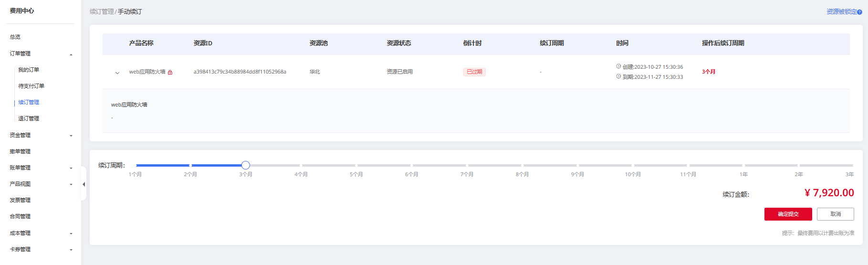868x265 pixels.
Task: Collapse the sidebar using the arrow handle
Action: [84, 184]
